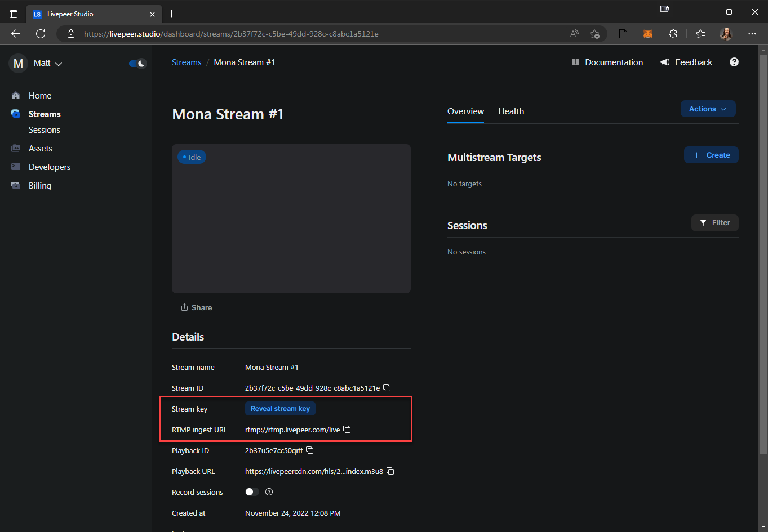The width and height of the screenshot is (768, 532).
Task: Click the read aloud icon
Action: pyautogui.click(x=574, y=34)
